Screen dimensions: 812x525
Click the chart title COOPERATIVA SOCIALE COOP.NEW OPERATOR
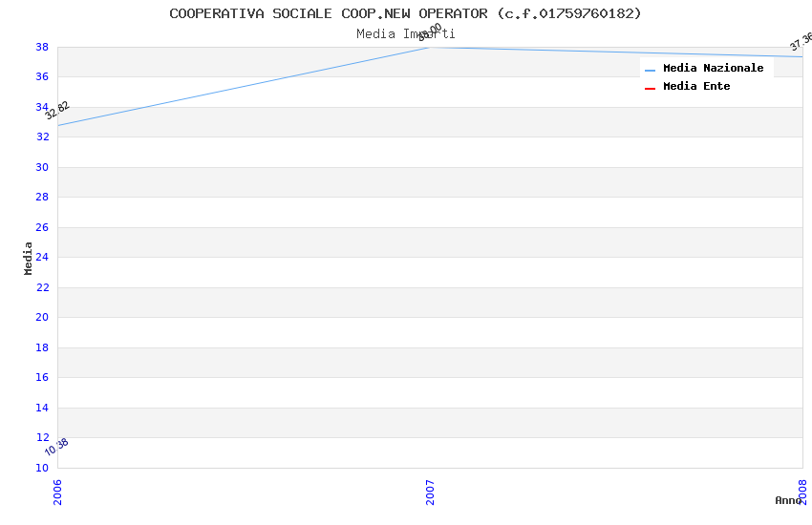[405, 13]
